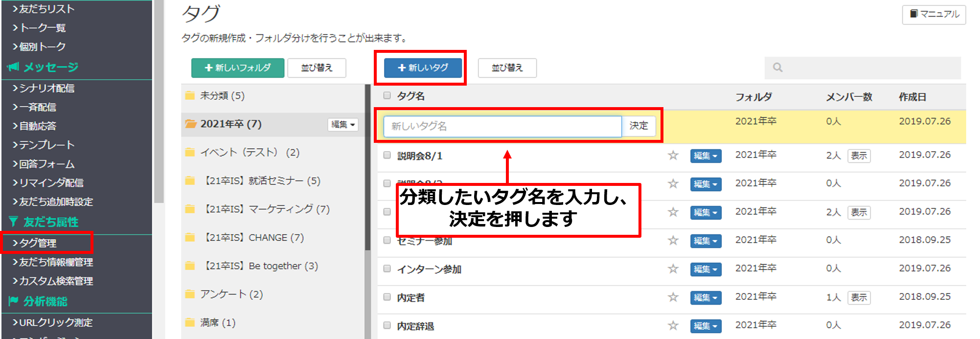Click the sidebar vertical scrollbar

(x=159, y=101)
